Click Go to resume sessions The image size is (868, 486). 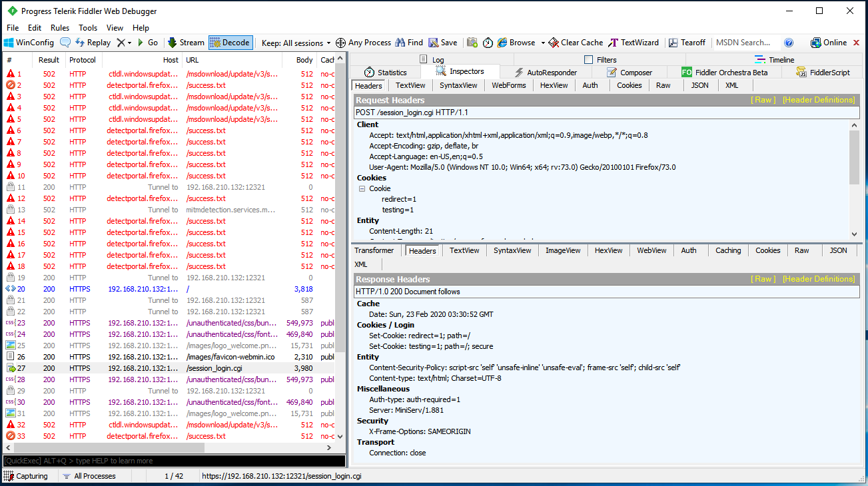click(147, 43)
